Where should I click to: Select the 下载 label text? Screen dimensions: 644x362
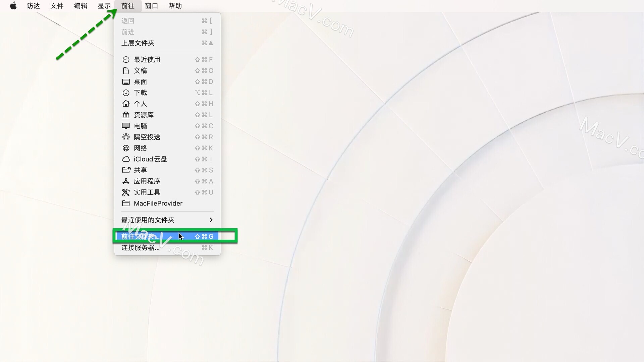pyautogui.click(x=140, y=93)
